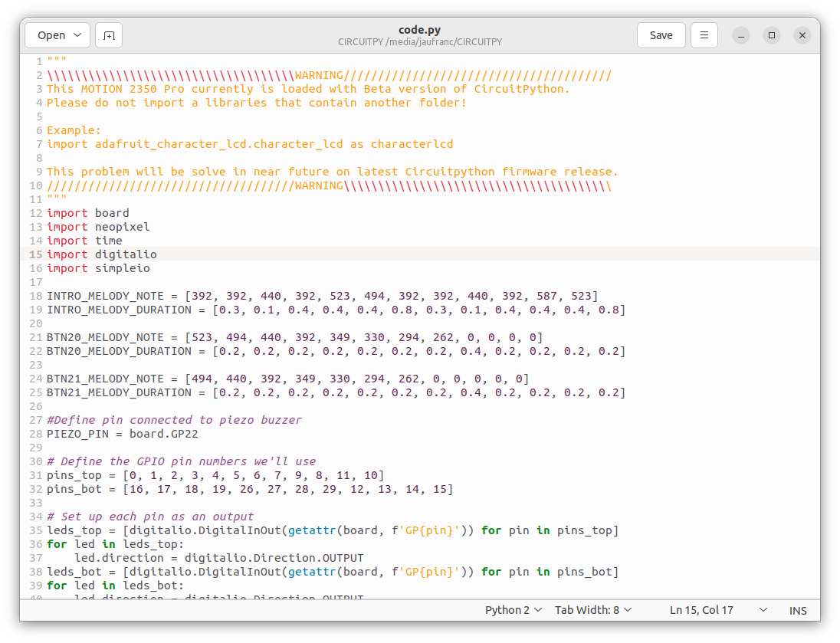Click the 'This MOTION 2350 Pro' line
Image resolution: width=840 pixels, height=643 pixels.
308,90
